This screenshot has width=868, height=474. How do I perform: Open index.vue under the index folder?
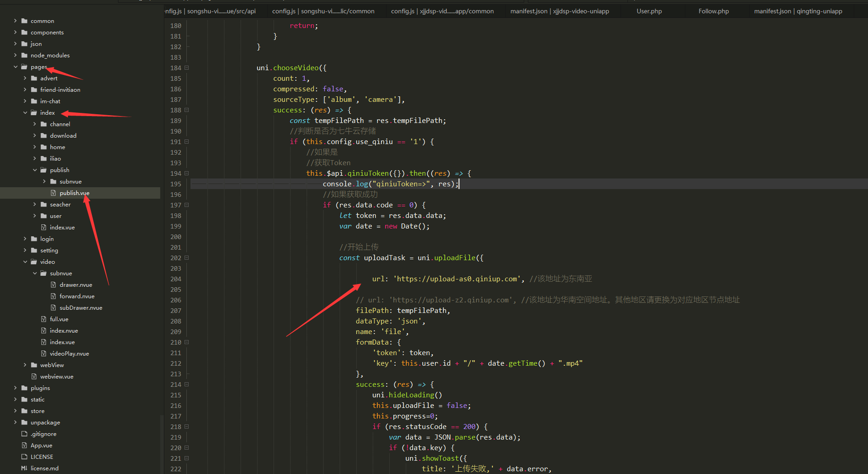click(62, 227)
